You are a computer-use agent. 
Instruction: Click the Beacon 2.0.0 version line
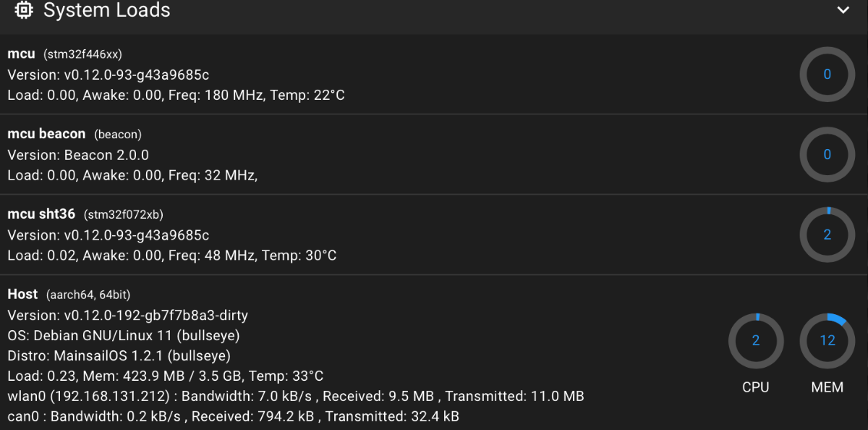(x=78, y=155)
